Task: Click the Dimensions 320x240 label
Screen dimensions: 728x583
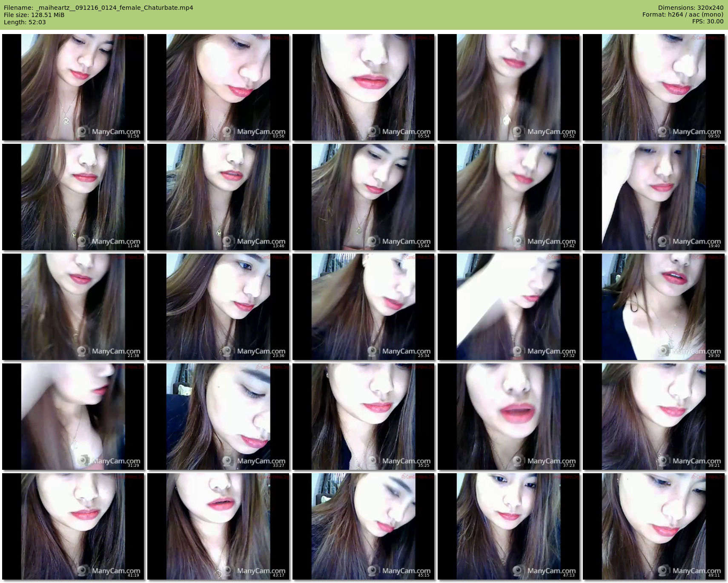Action: pyautogui.click(x=691, y=8)
